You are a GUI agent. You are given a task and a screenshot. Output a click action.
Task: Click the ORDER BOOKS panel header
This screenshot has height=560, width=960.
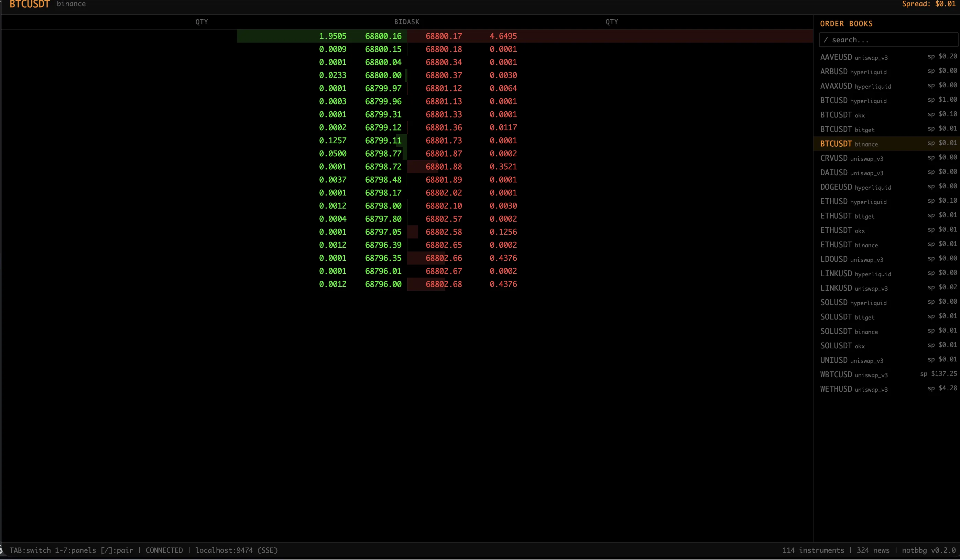pos(846,24)
